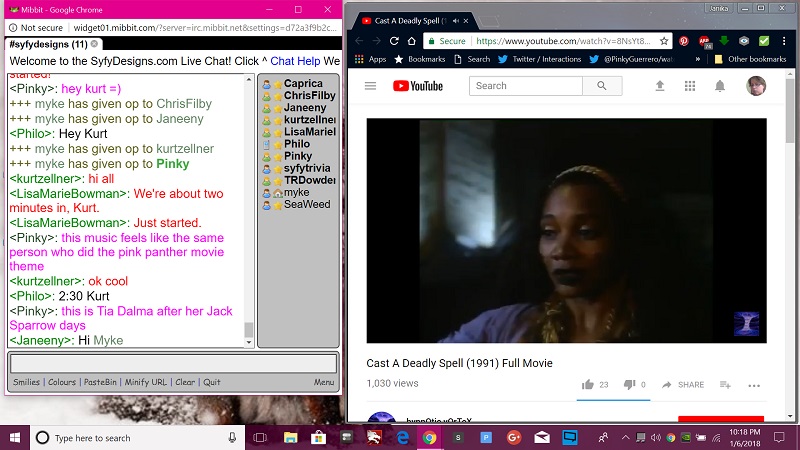Open the Windows Action Center icon
The image size is (800, 450).
tap(779, 437)
